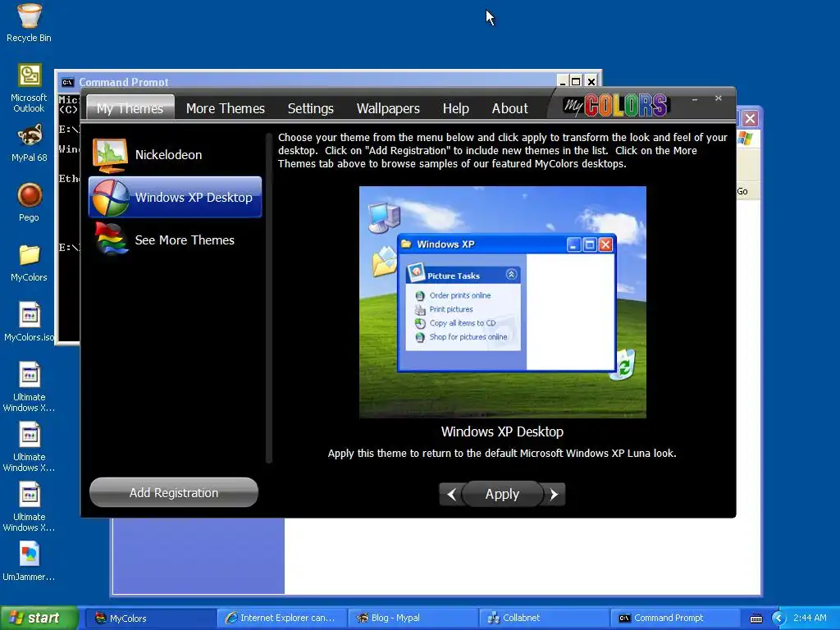Open the More Themes tab
The image size is (840, 630).
[x=226, y=108]
